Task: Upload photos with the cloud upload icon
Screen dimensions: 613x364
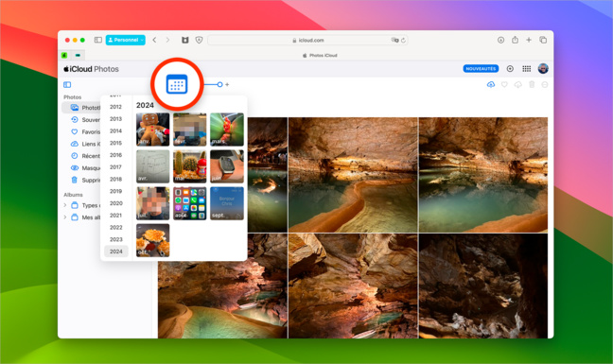Action: [491, 84]
